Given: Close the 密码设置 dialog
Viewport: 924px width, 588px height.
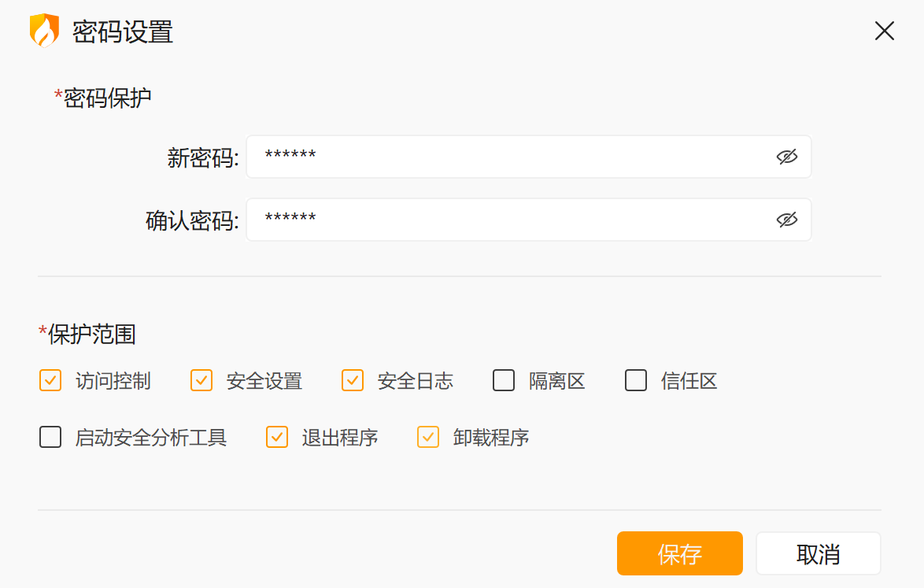Looking at the screenshot, I should point(884,31).
